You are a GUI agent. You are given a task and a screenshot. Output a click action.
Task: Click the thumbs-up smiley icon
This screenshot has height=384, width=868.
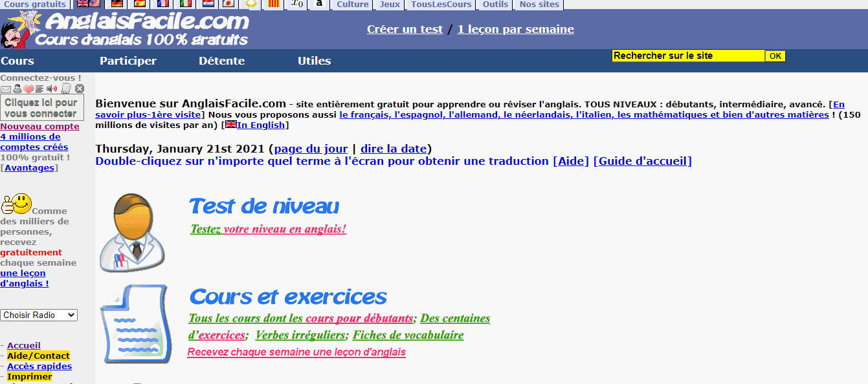(x=16, y=204)
